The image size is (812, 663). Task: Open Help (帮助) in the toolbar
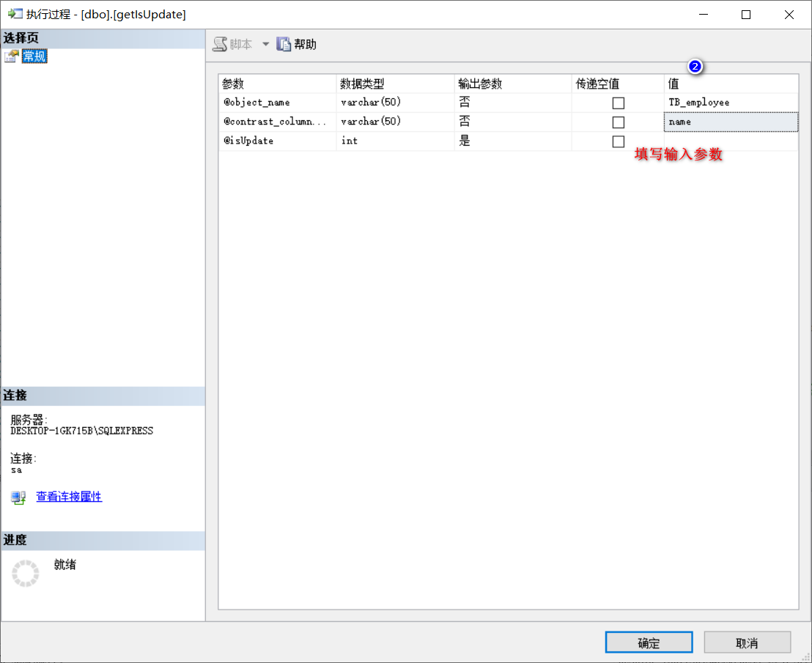click(296, 45)
